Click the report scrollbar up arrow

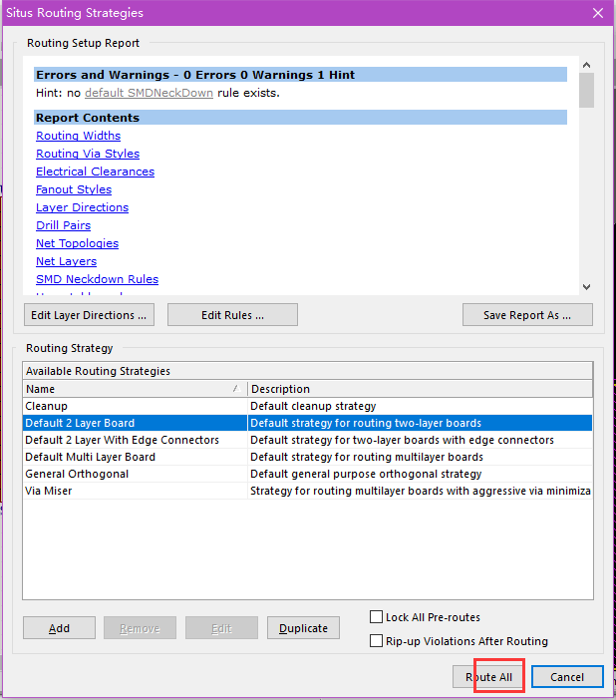pyautogui.click(x=586, y=65)
